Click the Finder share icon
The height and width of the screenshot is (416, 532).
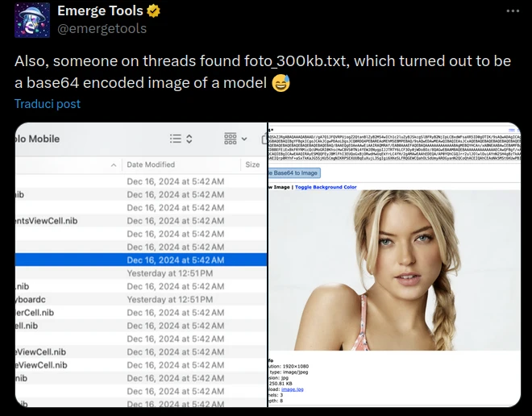coord(264,139)
